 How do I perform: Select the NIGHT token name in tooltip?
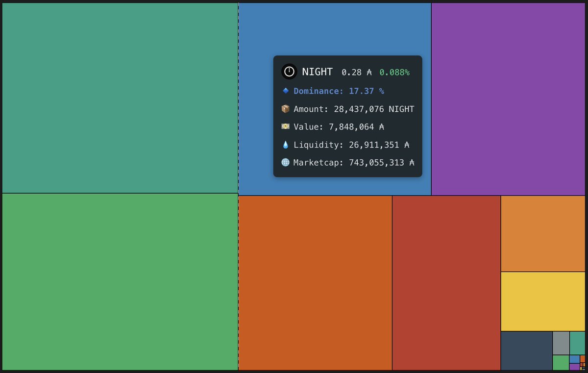[x=317, y=72]
